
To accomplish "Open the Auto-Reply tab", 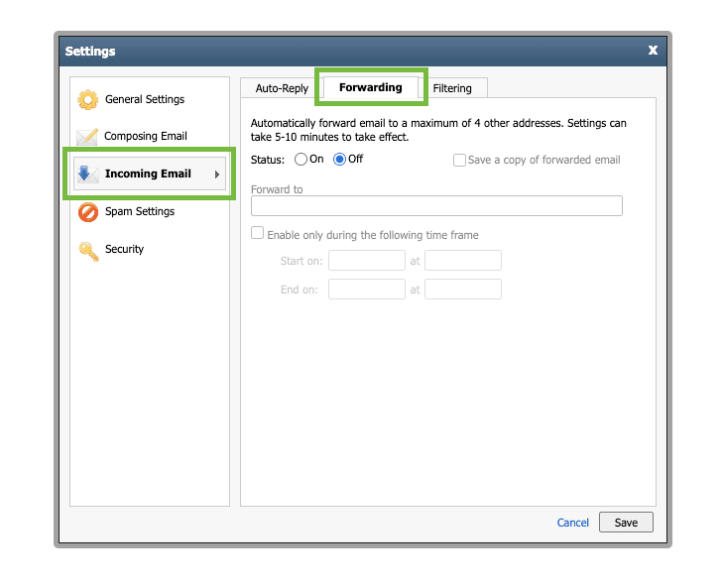I will (282, 88).
